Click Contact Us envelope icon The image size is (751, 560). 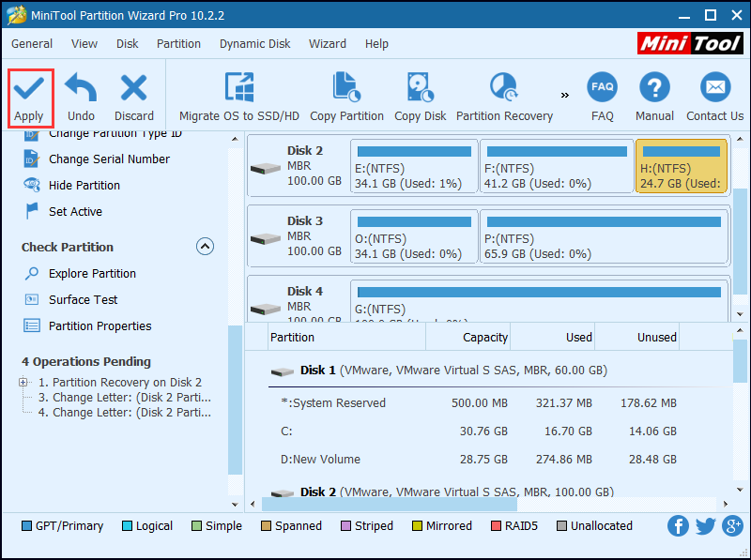(x=715, y=87)
